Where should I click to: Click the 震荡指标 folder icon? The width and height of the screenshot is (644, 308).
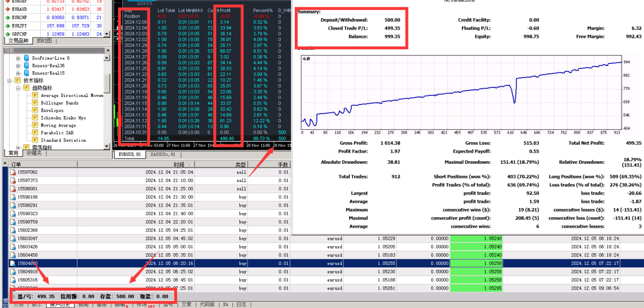[27, 147]
